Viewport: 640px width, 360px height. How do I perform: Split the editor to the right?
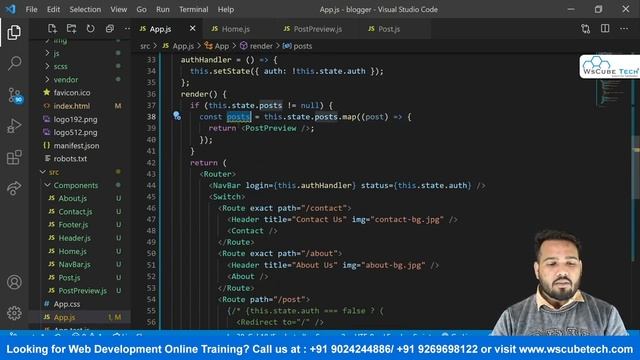tap(605, 29)
